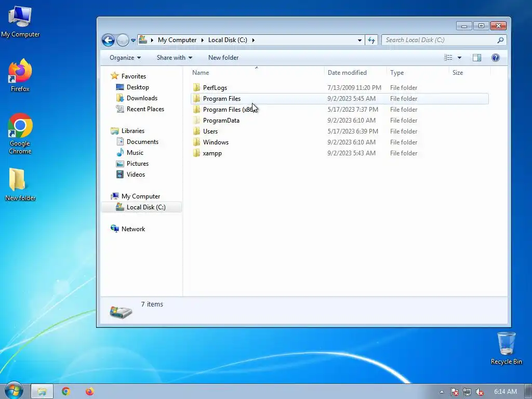This screenshot has height=399, width=532.
Task: Open the address bar history dropdown
Action: (x=360, y=40)
